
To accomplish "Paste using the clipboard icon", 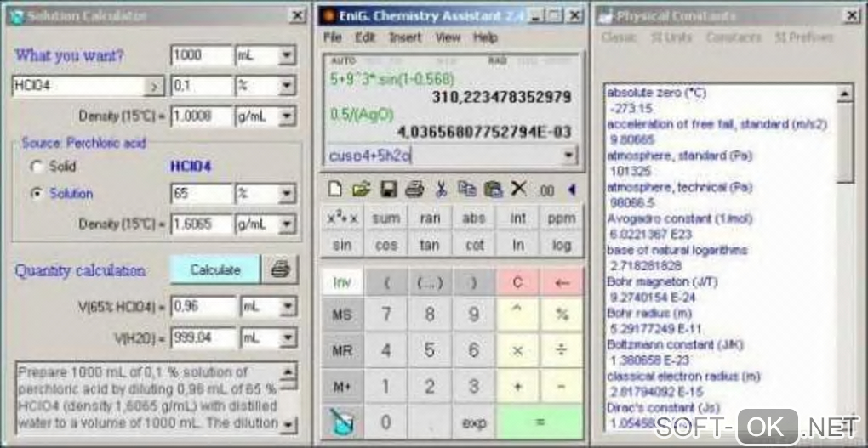I will pos(494,190).
